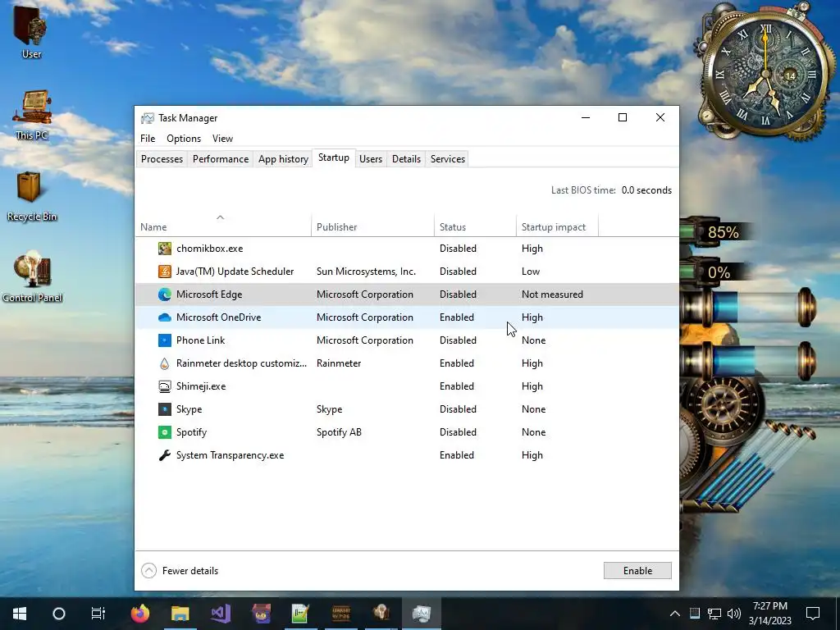Switch to the App history tab
This screenshot has width=840, height=630.
tap(283, 159)
